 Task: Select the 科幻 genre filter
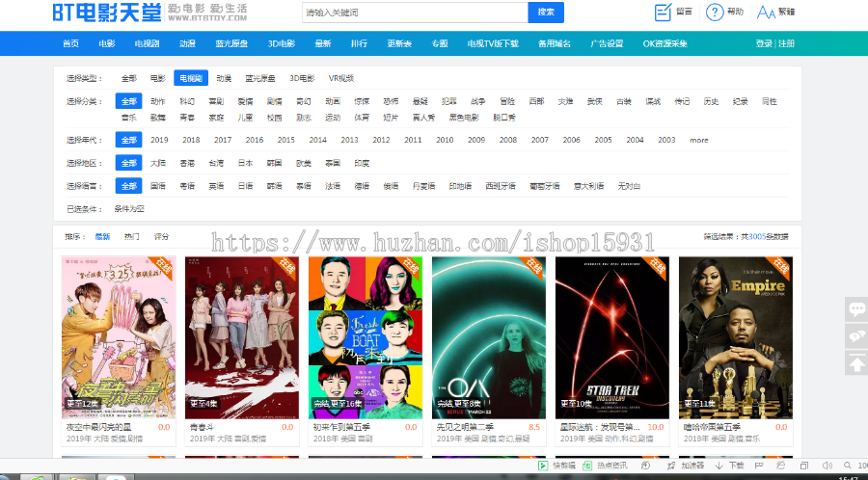[x=187, y=101]
